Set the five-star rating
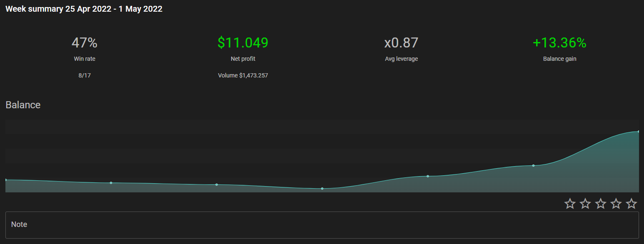The image size is (644, 244). 632,204
